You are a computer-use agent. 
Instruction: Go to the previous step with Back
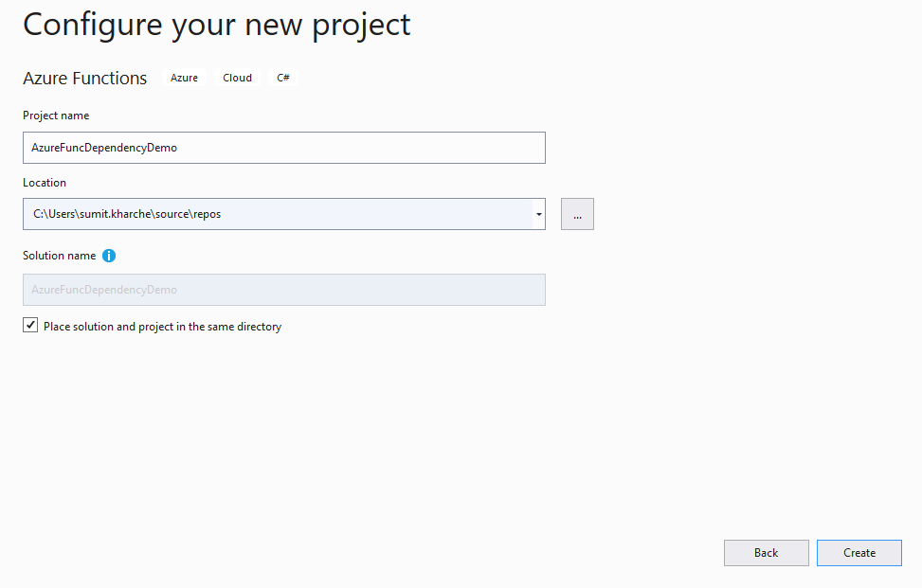[x=767, y=553]
